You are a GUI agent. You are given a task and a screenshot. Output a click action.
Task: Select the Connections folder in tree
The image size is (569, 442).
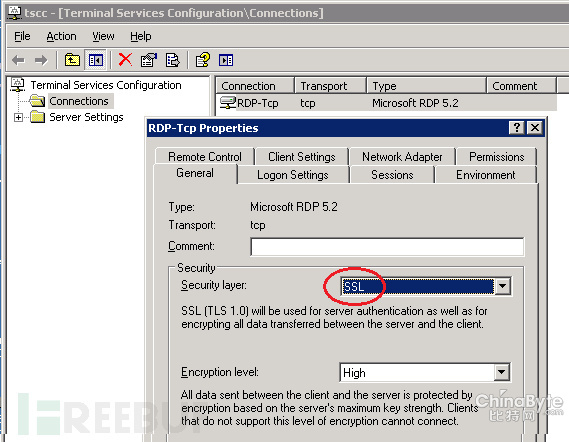tap(79, 101)
